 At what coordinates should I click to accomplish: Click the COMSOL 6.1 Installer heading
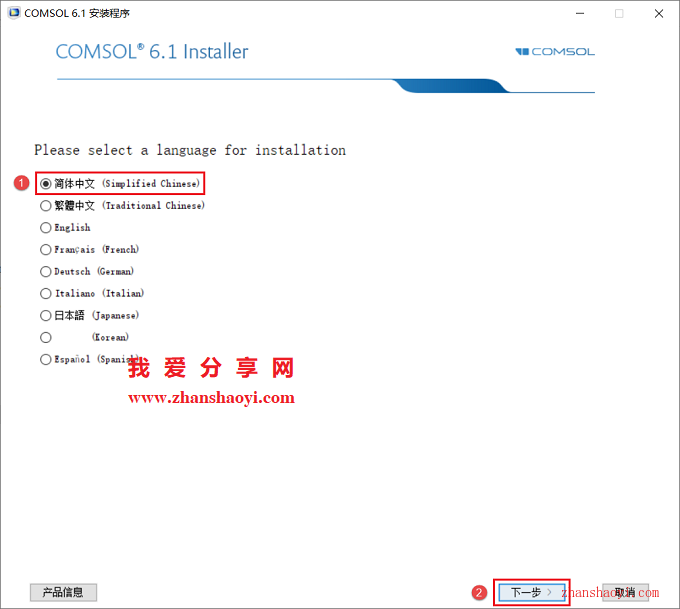pos(152,52)
